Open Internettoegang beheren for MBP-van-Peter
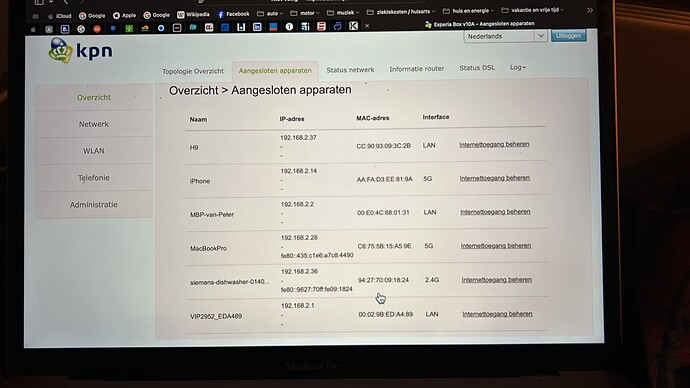Screen dimensions: 690x388 coord(495,212)
